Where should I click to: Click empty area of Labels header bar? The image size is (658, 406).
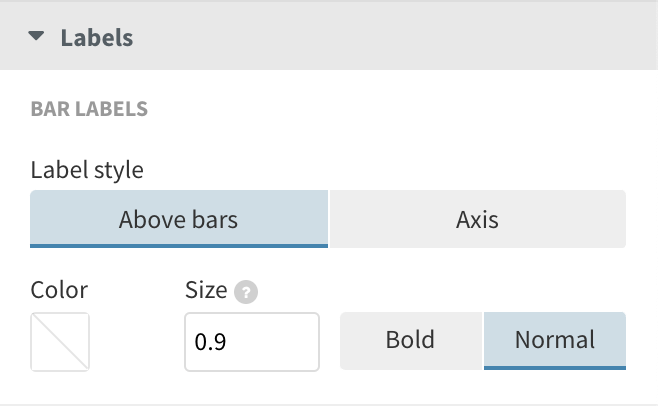click(x=400, y=38)
